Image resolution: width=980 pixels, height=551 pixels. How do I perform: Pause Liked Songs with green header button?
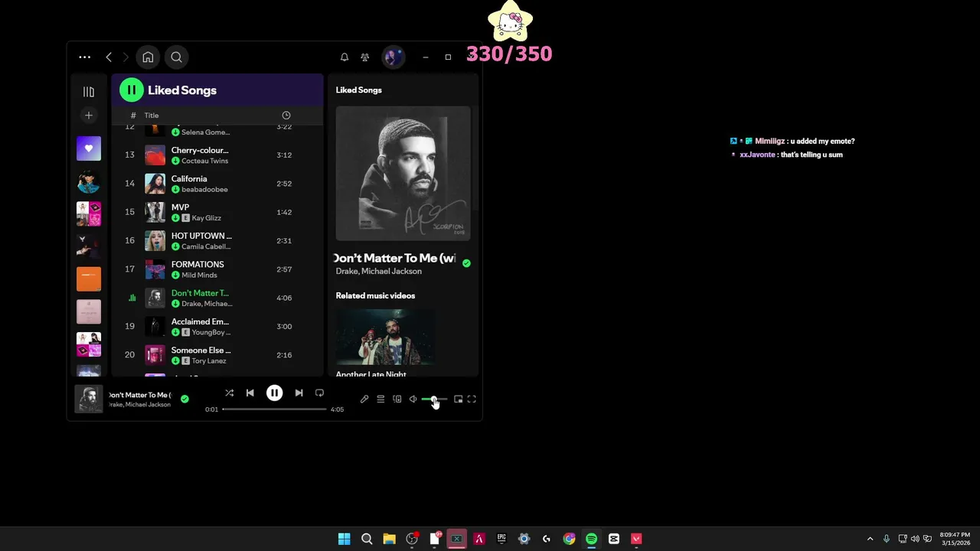tap(131, 90)
